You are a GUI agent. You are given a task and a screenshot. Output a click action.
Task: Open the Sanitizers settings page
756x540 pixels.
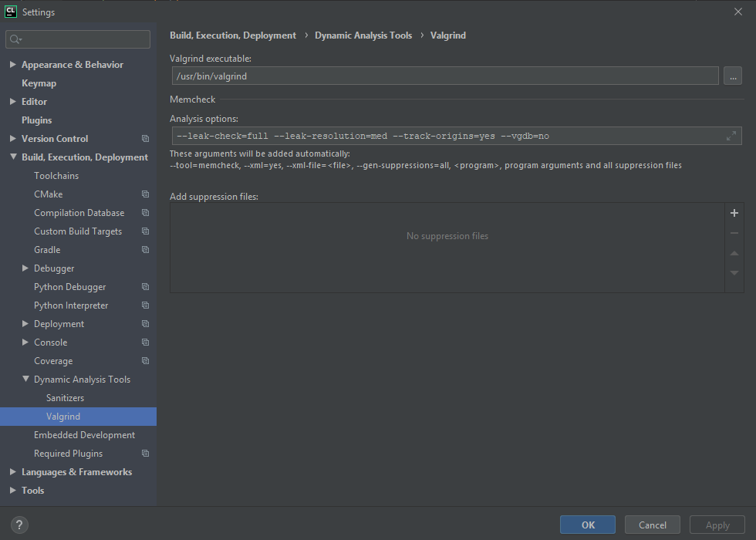click(x=65, y=398)
